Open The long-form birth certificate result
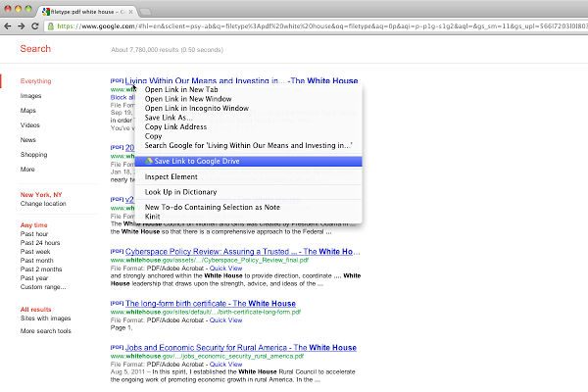 tap(211, 304)
